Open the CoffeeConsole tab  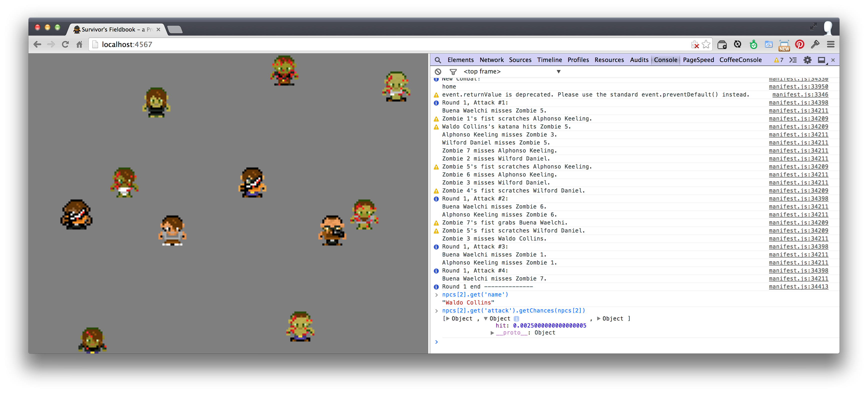coord(740,60)
